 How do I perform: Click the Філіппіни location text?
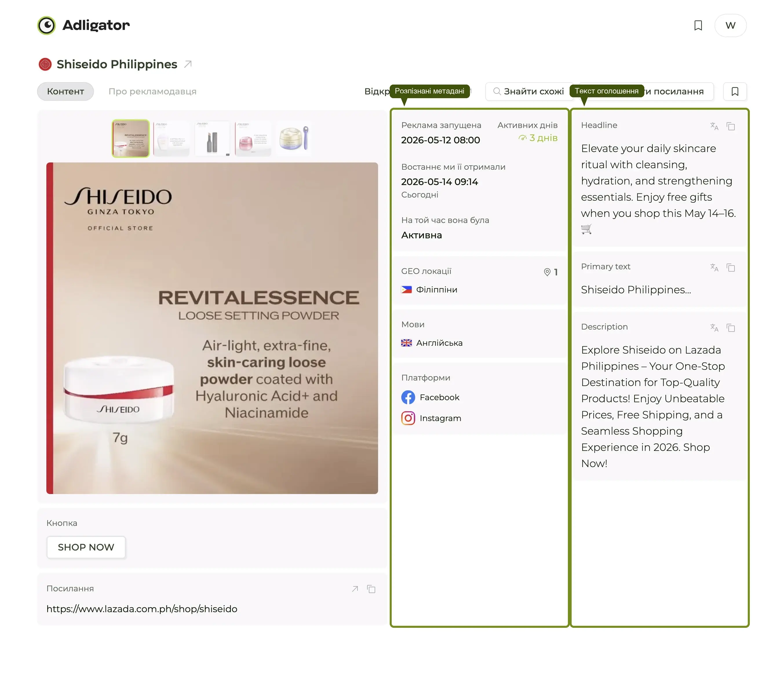pos(437,289)
